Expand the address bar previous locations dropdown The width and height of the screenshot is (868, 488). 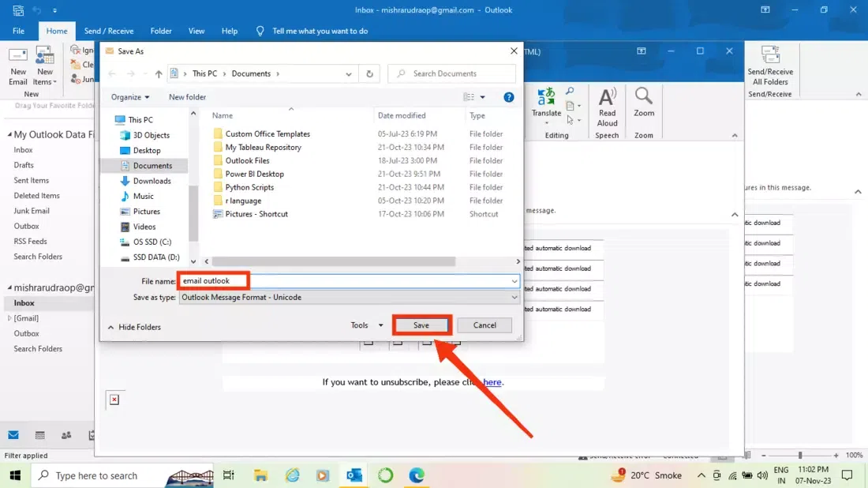coord(349,74)
